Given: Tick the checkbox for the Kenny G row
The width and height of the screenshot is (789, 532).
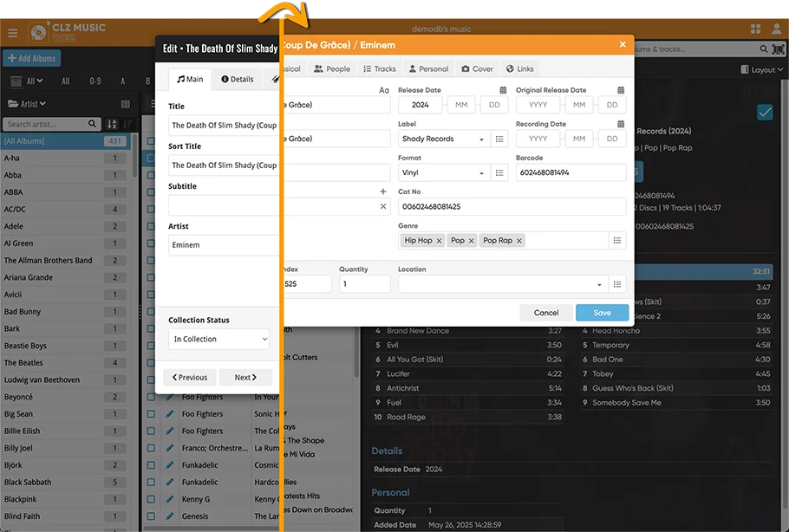Looking at the screenshot, I should (x=151, y=499).
